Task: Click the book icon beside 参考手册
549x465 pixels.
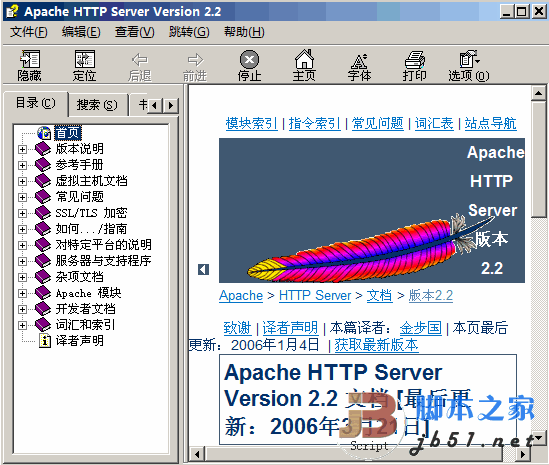Action: (43, 165)
